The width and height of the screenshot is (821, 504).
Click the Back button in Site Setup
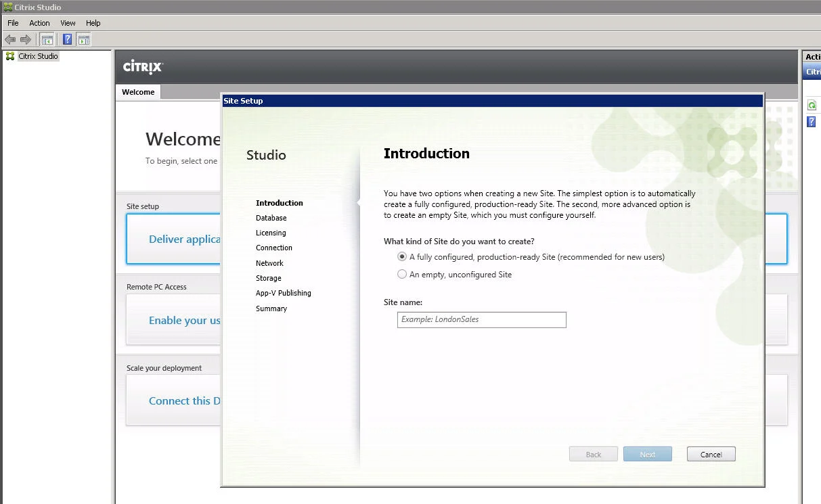594,455
